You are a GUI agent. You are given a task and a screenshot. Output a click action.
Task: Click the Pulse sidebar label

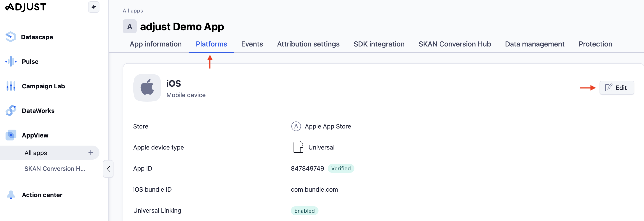tap(30, 62)
